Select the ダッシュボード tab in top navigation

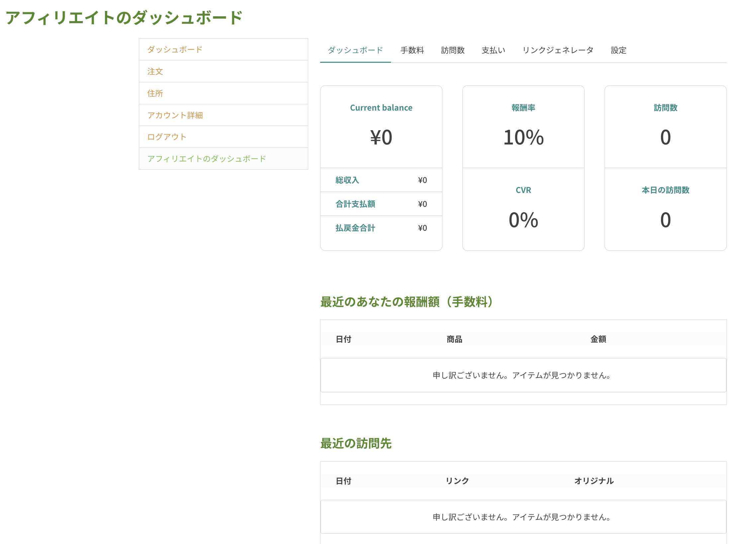coord(355,50)
